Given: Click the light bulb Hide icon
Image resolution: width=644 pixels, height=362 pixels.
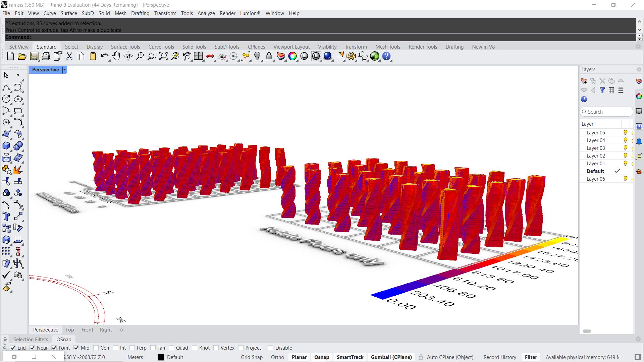Looking at the screenshot, I should [257, 56].
